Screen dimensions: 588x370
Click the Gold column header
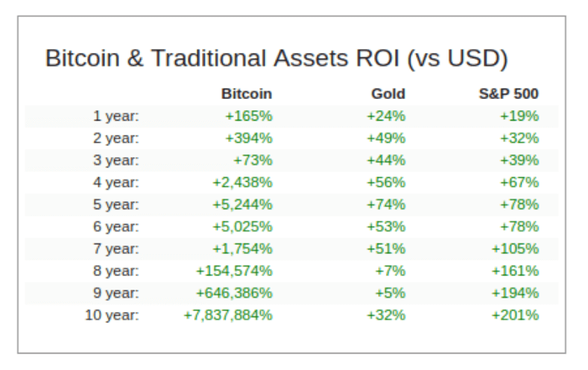coord(388,94)
